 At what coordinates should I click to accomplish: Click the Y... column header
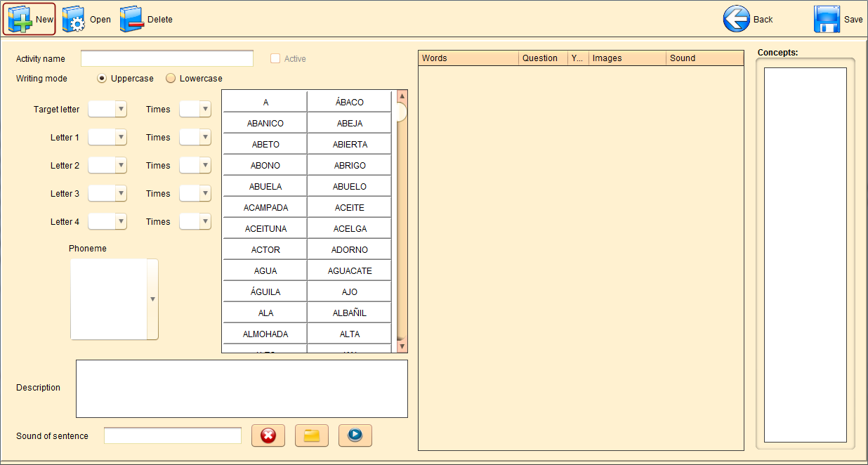[x=579, y=58]
